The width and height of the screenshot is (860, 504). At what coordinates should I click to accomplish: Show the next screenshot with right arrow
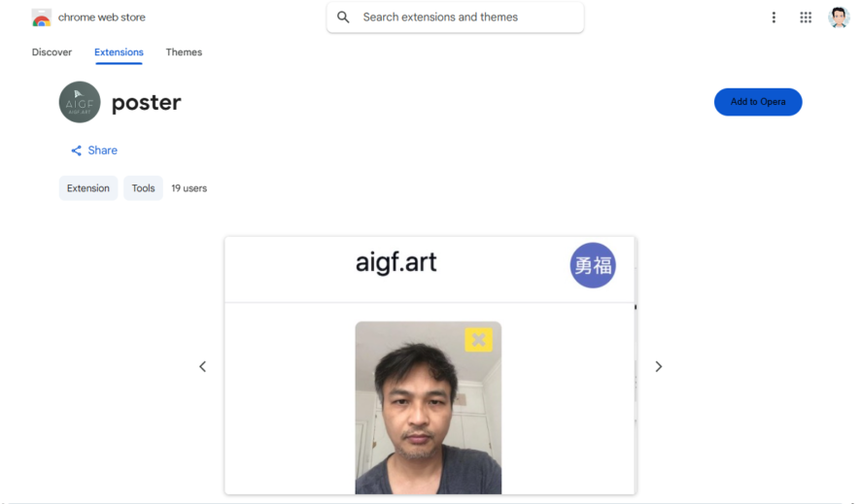(x=659, y=366)
